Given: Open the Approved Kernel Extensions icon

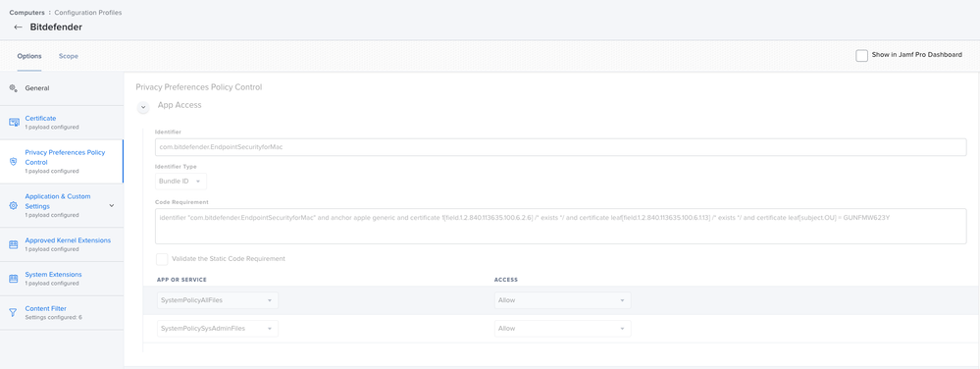Looking at the screenshot, I should pyautogui.click(x=13, y=244).
